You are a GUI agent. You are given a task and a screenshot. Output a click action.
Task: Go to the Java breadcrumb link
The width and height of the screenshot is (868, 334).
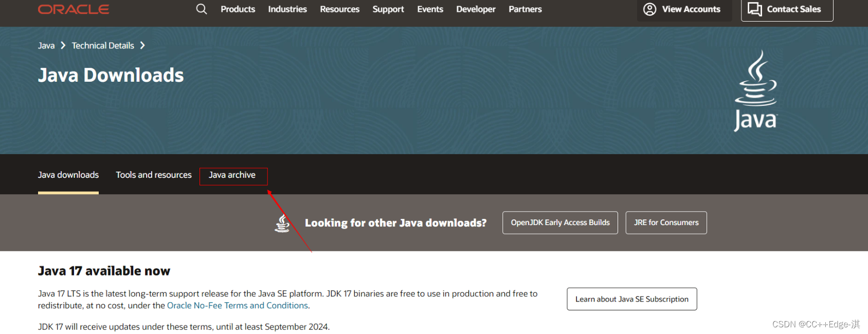[46, 46]
